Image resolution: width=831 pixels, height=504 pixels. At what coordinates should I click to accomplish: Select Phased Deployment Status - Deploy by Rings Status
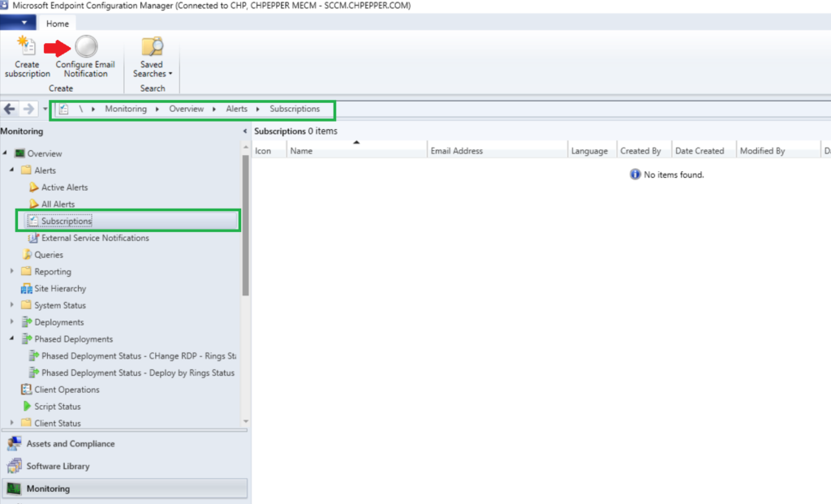(x=138, y=373)
